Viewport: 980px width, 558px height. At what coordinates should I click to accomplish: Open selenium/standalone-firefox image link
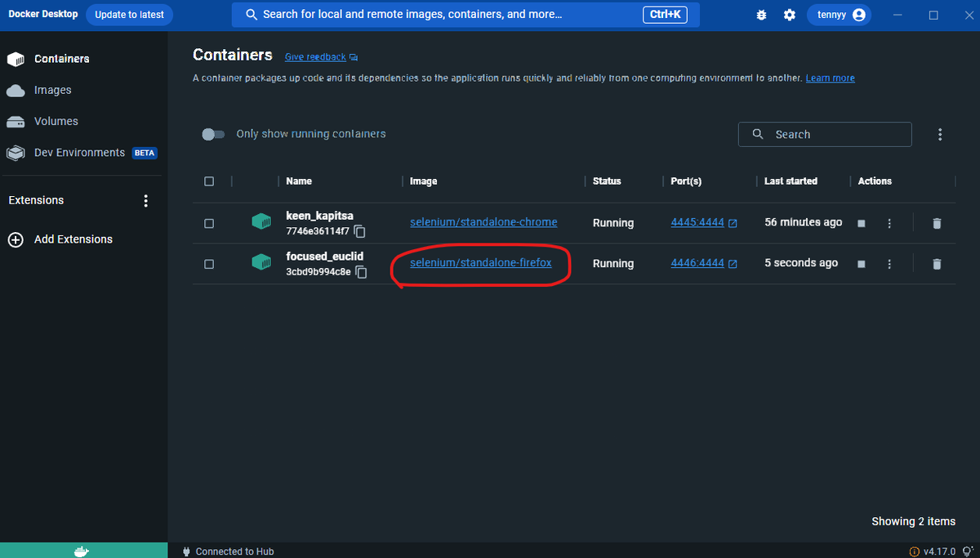pos(480,263)
